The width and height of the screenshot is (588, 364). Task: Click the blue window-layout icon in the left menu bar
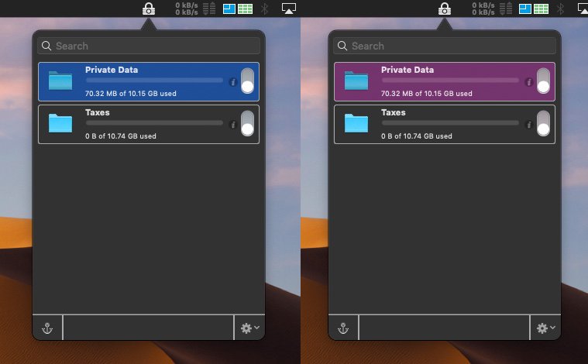(x=229, y=9)
